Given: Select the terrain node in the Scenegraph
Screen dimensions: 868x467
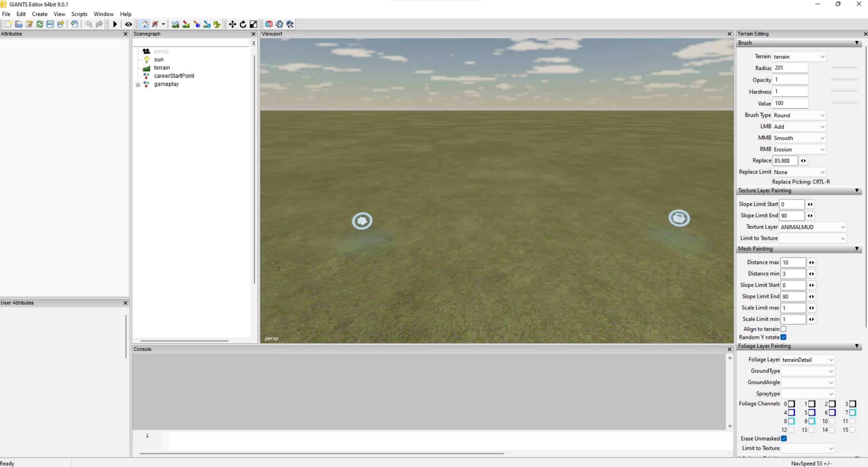Looking at the screenshot, I should [162, 67].
